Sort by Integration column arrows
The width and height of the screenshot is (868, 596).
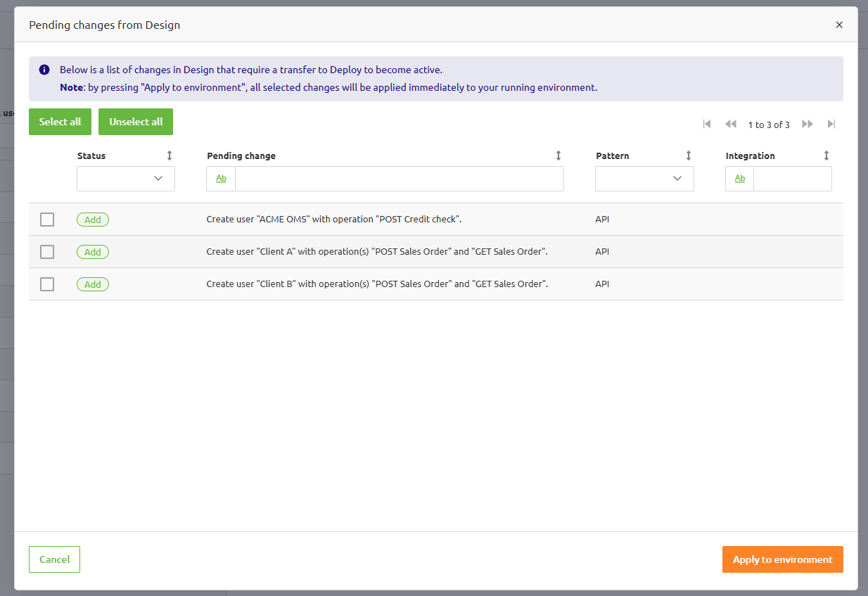(826, 156)
